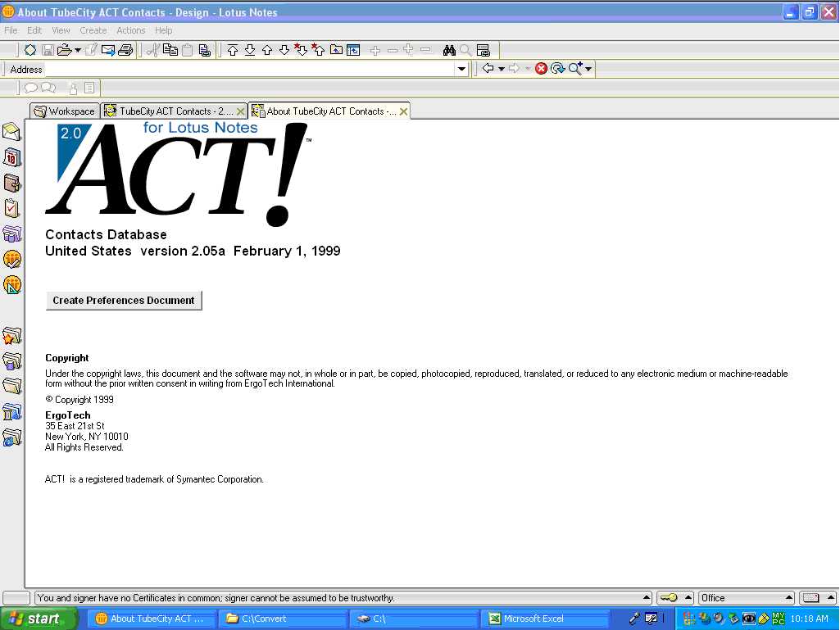Click the red Stop navigation icon

[x=541, y=68]
